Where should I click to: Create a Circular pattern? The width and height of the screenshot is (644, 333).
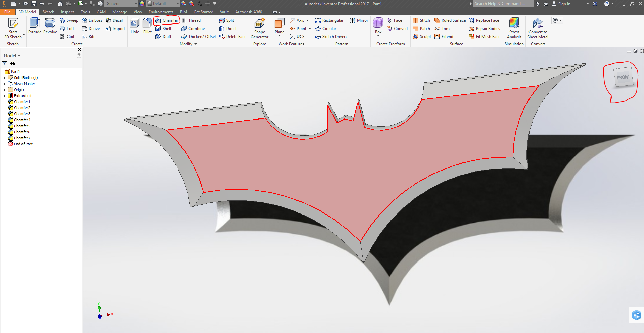coord(326,29)
